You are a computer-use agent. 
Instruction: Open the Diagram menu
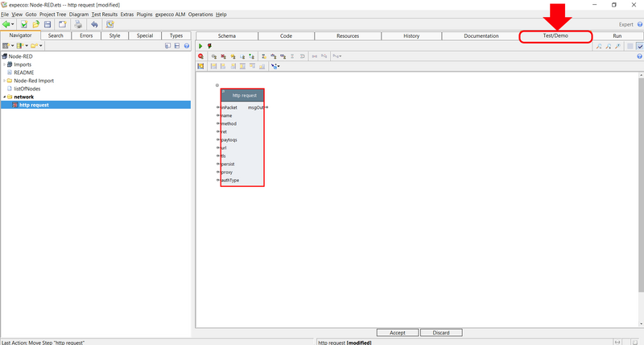[79, 15]
